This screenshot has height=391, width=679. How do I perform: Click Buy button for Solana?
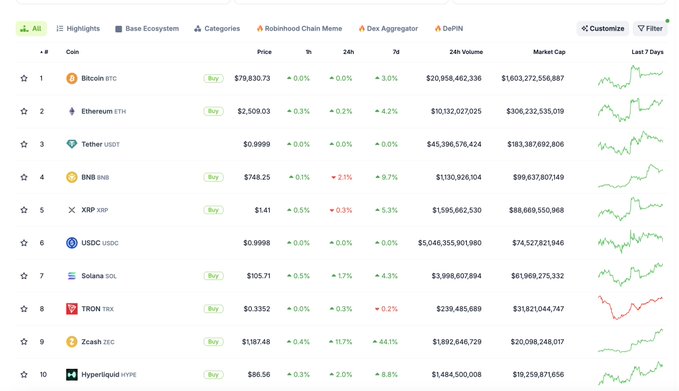[213, 276]
